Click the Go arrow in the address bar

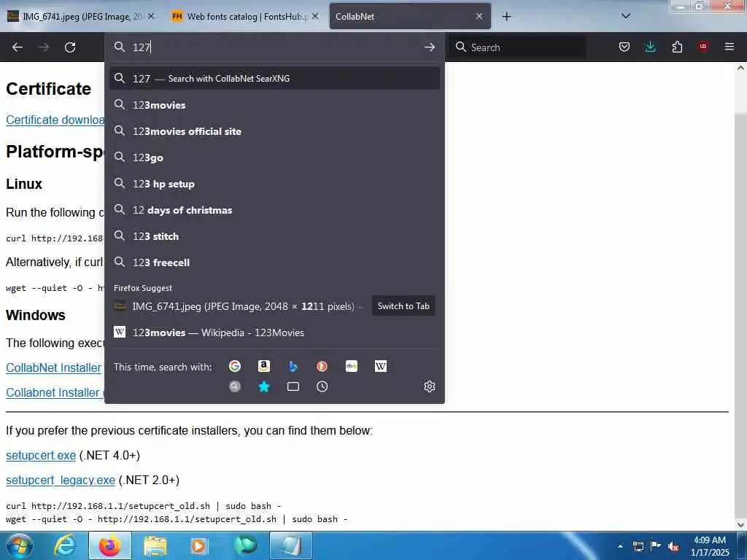click(x=429, y=47)
